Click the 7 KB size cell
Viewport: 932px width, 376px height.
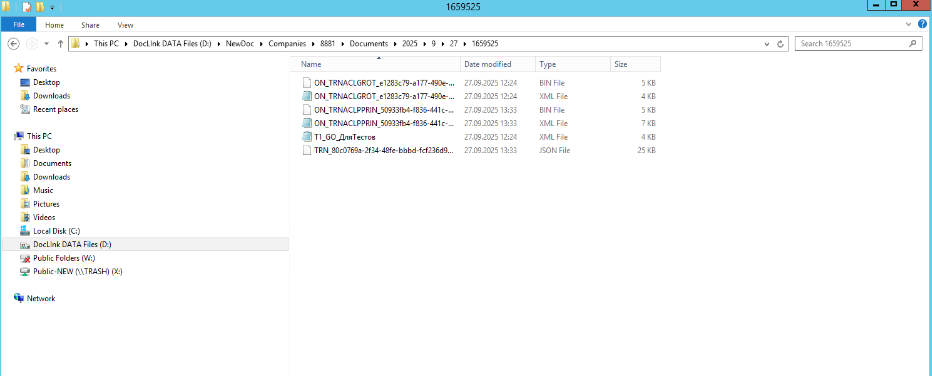tap(648, 124)
